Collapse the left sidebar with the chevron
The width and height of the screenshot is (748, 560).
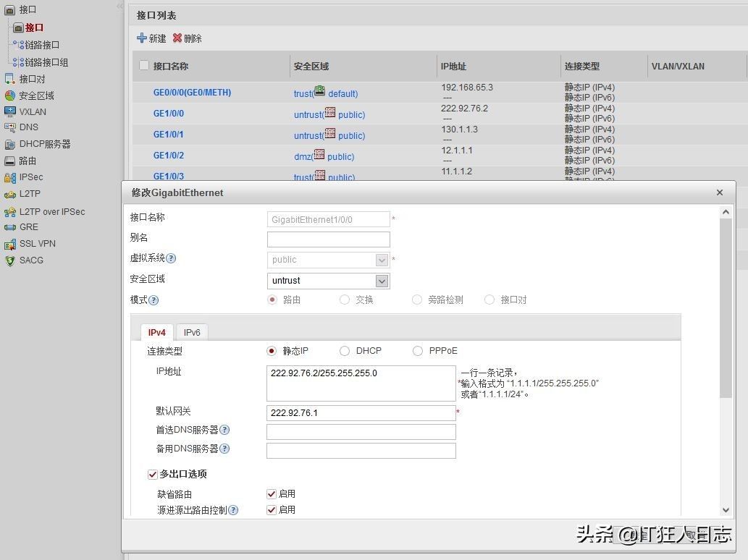pos(119,7)
